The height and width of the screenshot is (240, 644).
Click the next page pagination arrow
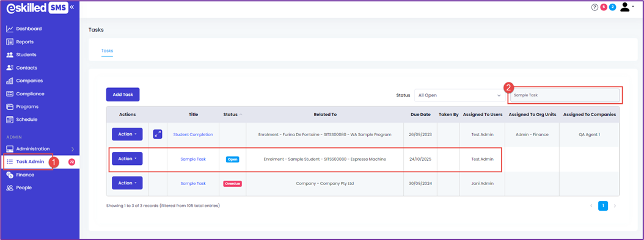[x=615, y=206]
